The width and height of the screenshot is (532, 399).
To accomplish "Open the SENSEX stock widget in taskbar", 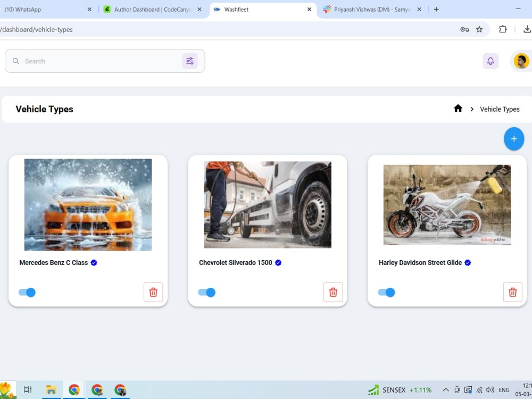I will 400,390.
